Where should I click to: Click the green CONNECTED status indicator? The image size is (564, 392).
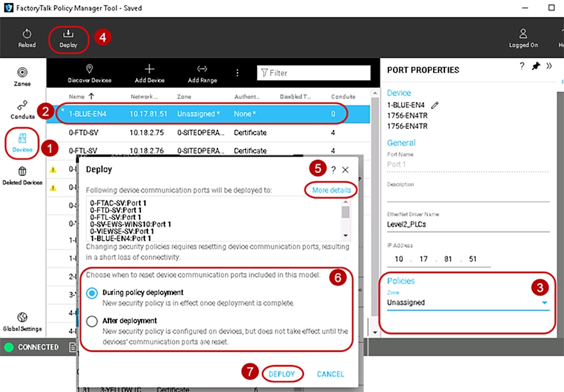(x=9, y=347)
